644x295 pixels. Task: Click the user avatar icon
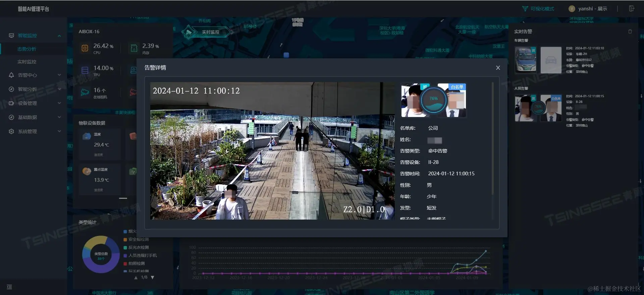click(x=572, y=9)
